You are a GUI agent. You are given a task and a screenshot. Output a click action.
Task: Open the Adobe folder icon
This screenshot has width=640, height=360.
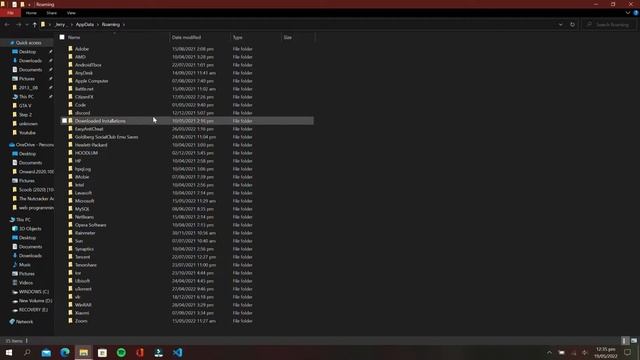coord(70,49)
